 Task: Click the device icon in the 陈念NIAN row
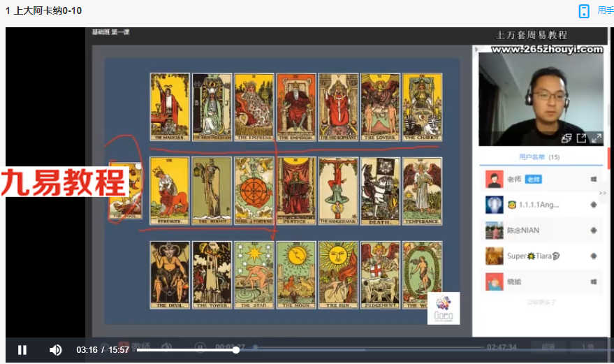[594, 231]
